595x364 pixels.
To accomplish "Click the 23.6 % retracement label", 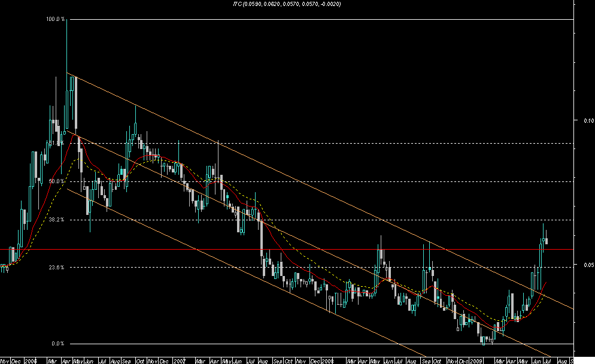I will [x=56, y=267].
